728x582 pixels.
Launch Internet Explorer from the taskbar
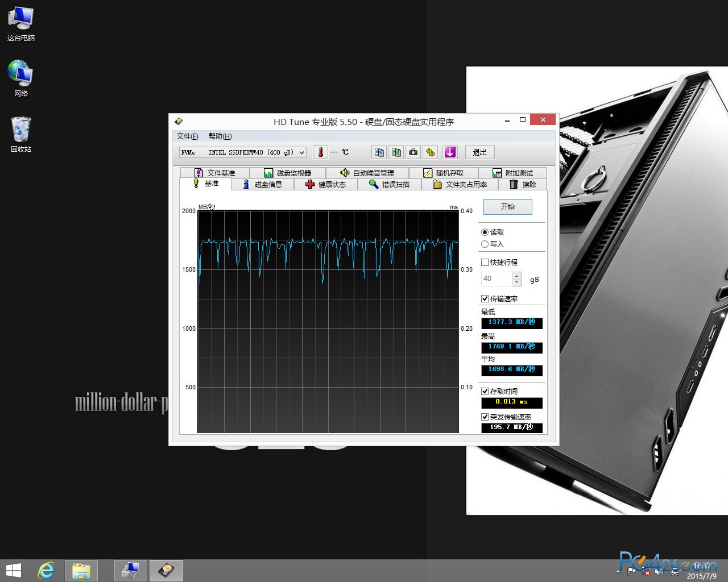pos(46,571)
